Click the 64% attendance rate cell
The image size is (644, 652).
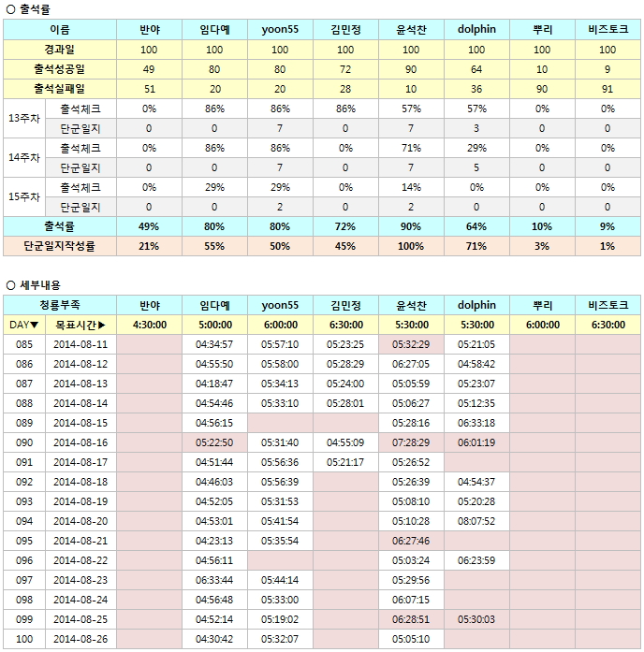tap(476, 226)
